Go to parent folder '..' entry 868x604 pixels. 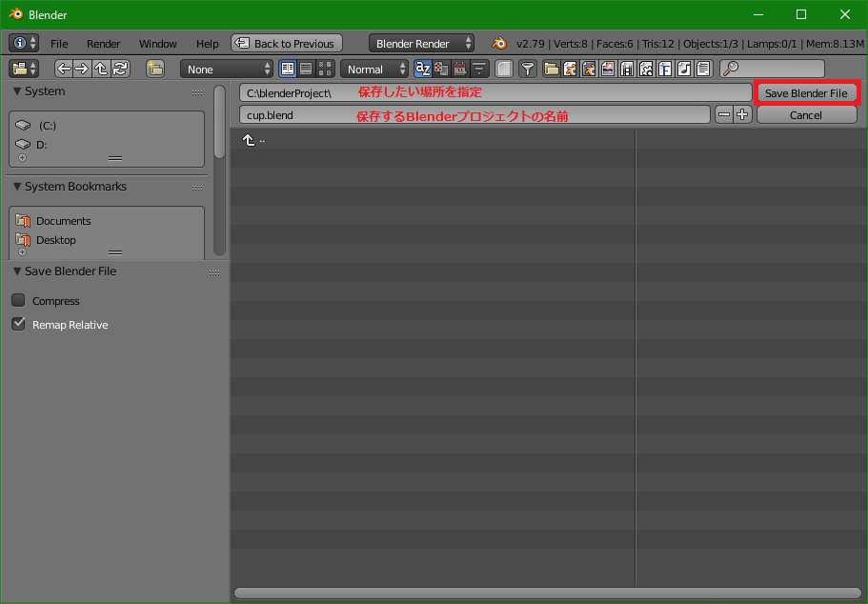coord(253,141)
